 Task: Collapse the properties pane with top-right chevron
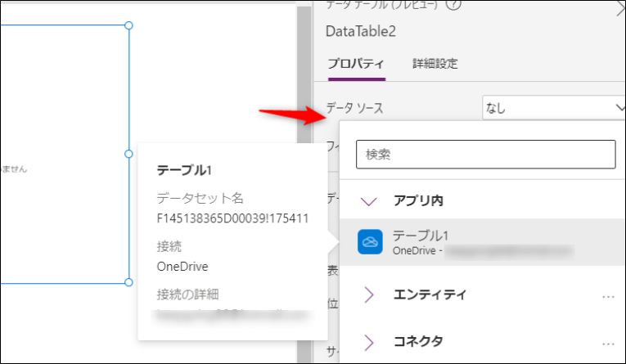[x=620, y=8]
